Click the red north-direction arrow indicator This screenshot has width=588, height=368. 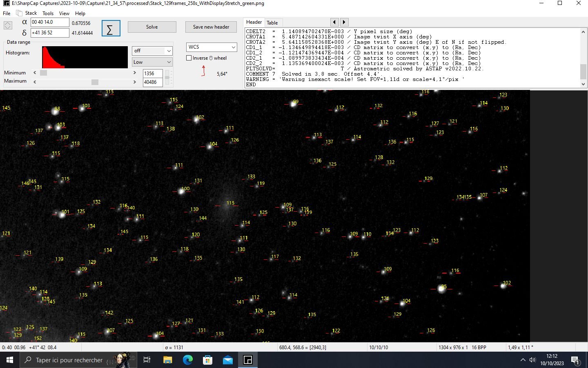(203, 70)
